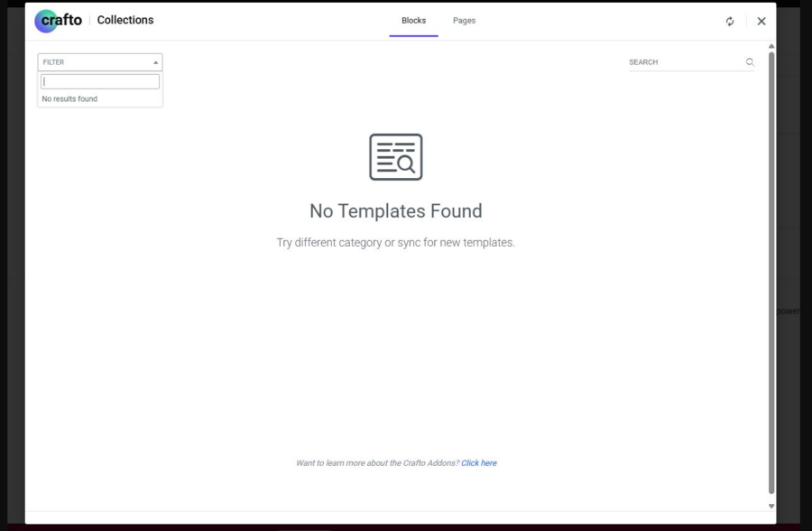
Task: Click the Collections heading
Action: (125, 20)
